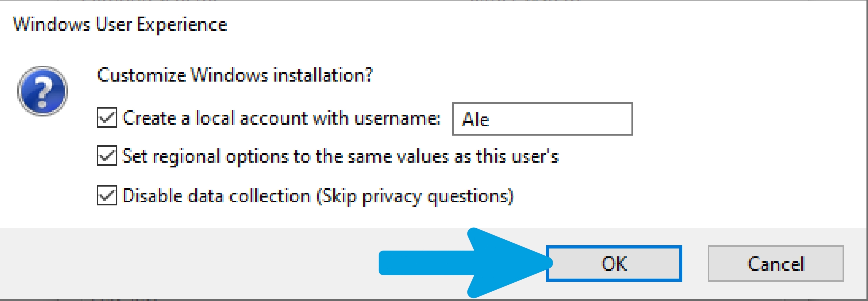The height and width of the screenshot is (301, 868).
Task: Click the 'Create a local account with username:' label
Action: pos(281,118)
